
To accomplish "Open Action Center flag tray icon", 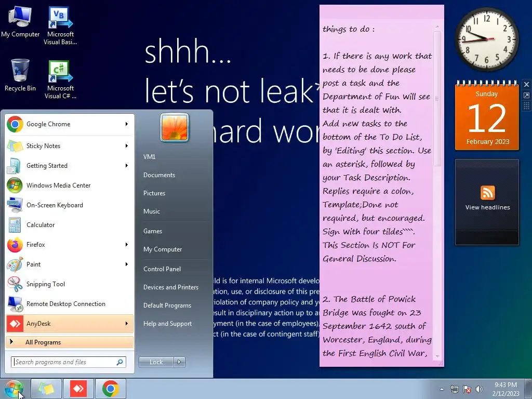I will tap(467, 389).
